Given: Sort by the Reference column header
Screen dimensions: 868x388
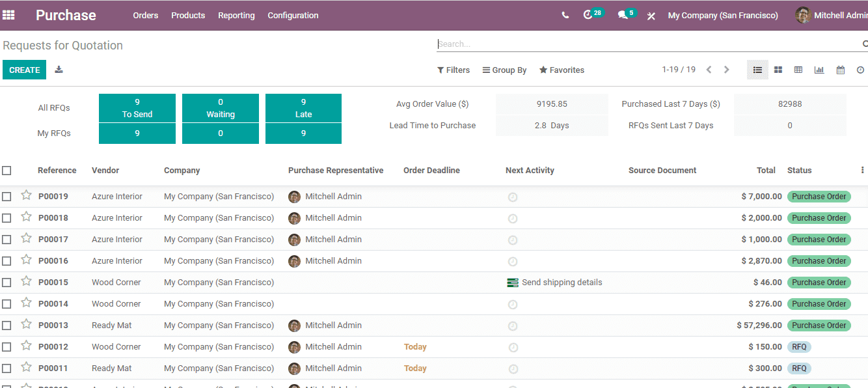Looking at the screenshot, I should (x=57, y=170).
